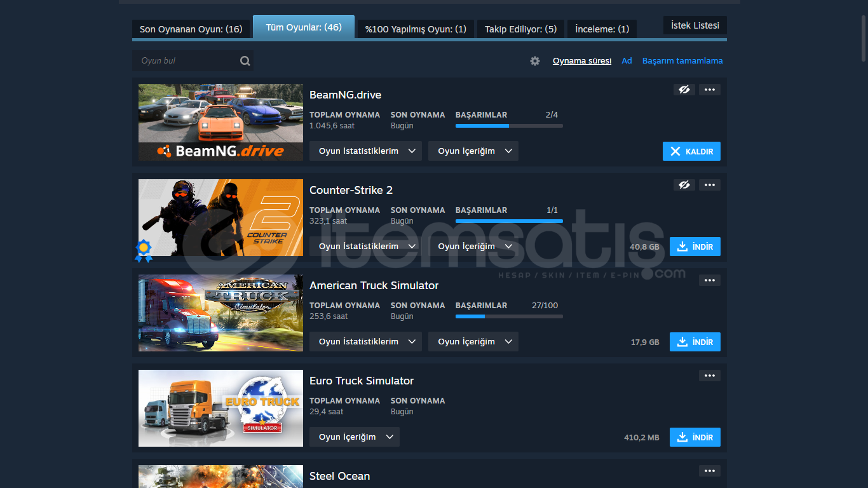Image resolution: width=868 pixels, height=488 pixels.
Task: Open Counter-Strike 2 game thumbnail
Action: [x=220, y=217]
